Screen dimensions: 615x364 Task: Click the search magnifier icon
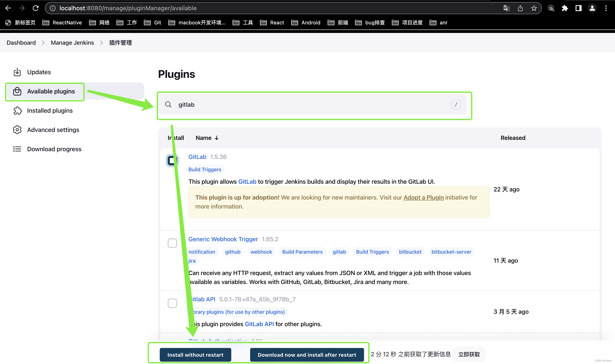tap(169, 104)
